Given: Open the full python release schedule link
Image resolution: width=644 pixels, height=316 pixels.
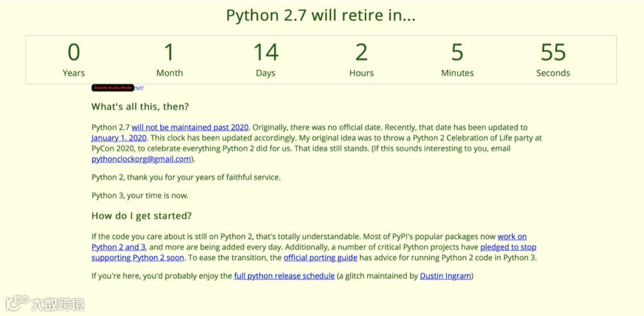Looking at the screenshot, I should [284, 276].
